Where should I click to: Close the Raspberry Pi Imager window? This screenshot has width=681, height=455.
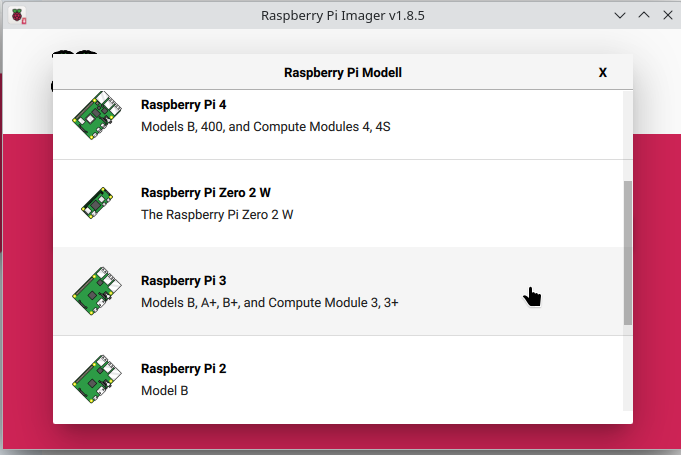pyautogui.click(x=666, y=15)
